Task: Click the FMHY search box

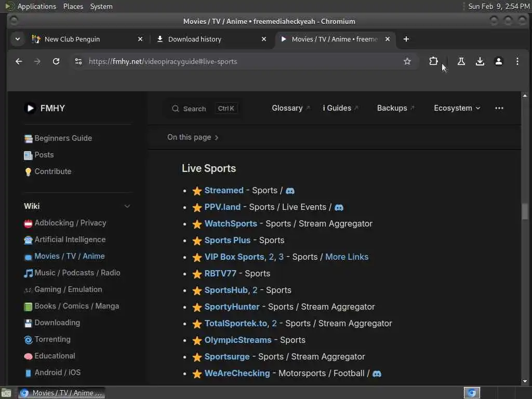Action: pyautogui.click(x=205, y=109)
